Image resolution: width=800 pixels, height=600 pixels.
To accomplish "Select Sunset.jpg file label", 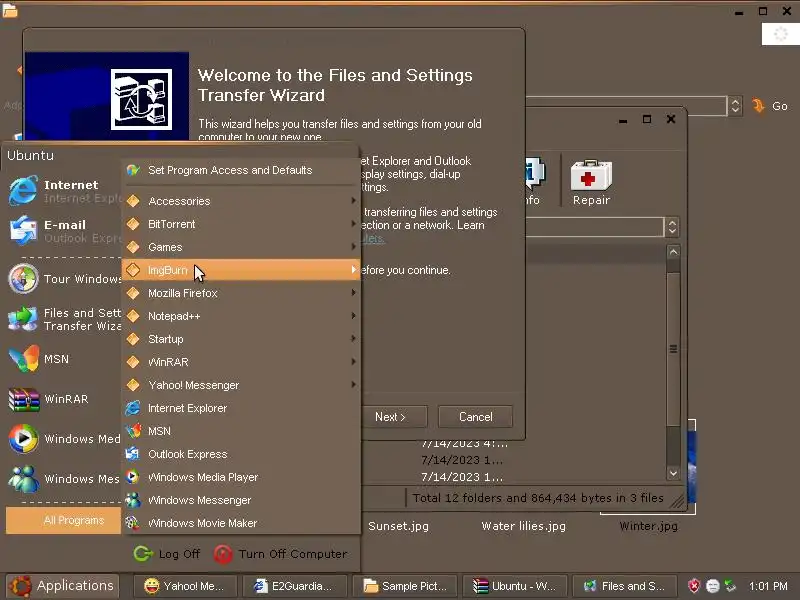I will (x=398, y=526).
